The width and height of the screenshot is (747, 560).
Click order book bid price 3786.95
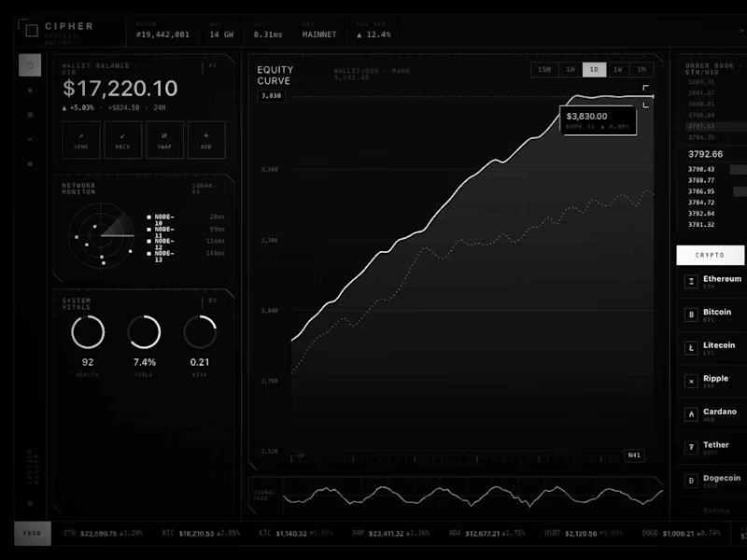[701, 191]
